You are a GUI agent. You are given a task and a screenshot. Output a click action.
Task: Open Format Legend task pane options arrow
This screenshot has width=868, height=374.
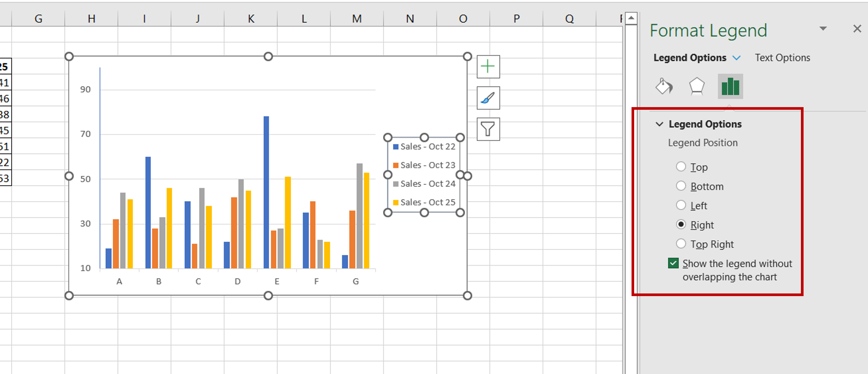[823, 29]
